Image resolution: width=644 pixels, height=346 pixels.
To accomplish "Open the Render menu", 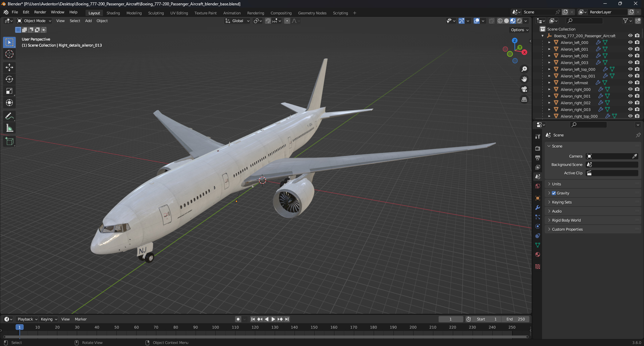I will (40, 12).
